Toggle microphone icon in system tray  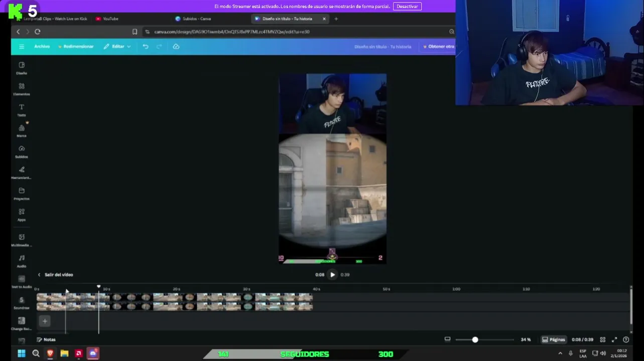571,353
